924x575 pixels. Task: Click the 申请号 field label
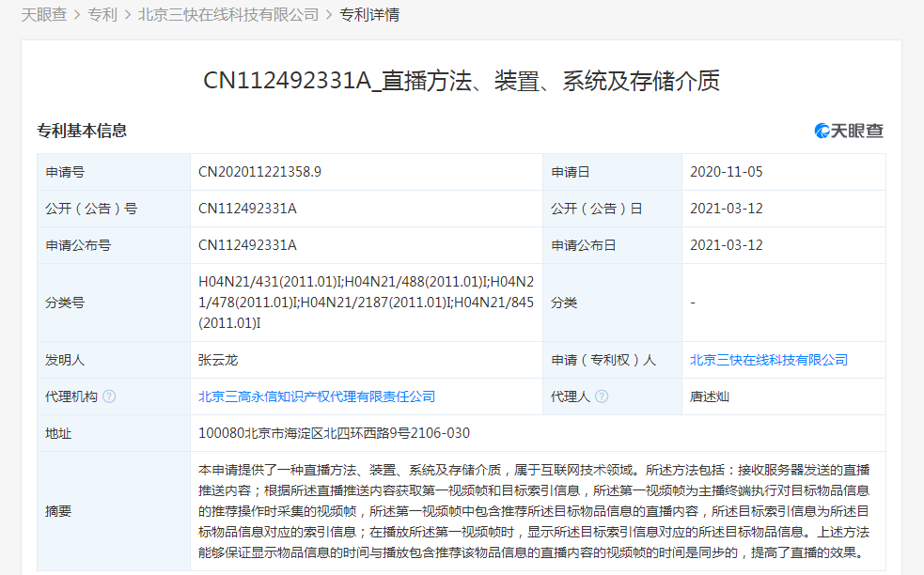point(65,172)
